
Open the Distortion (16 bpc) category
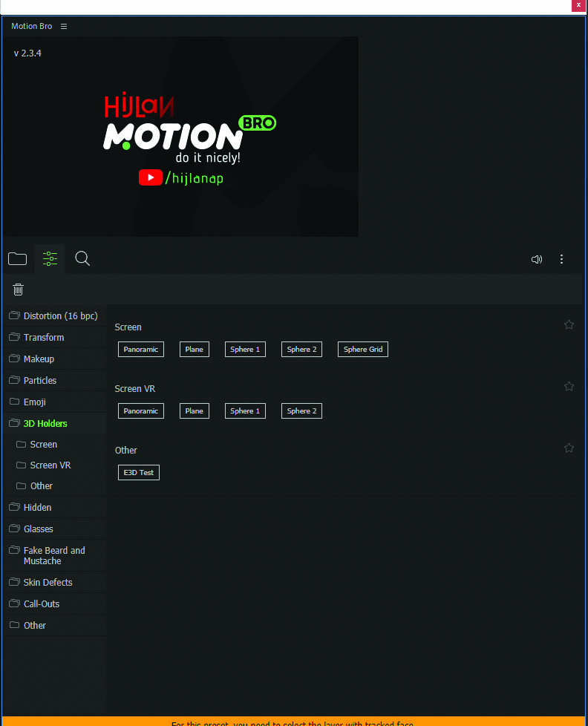click(x=54, y=315)
